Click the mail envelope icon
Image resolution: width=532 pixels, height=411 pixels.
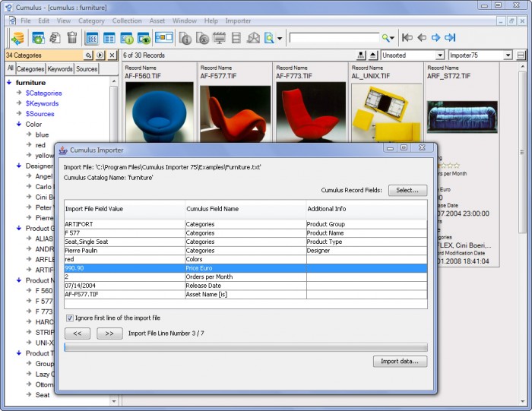[253, 38]
